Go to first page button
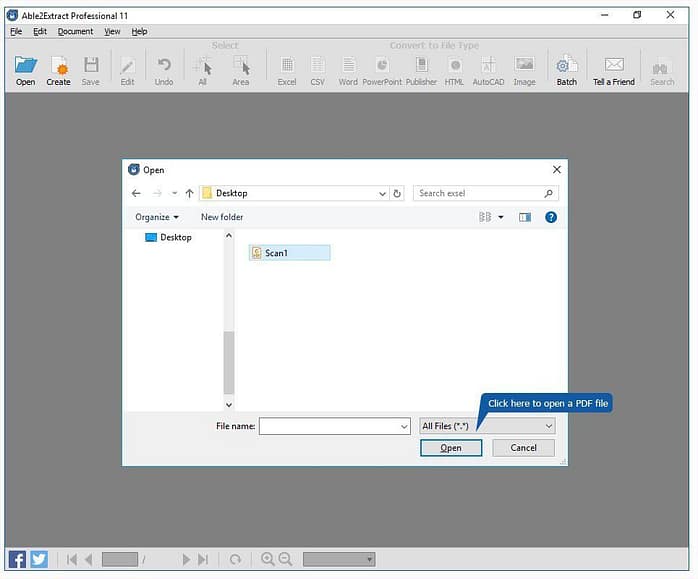Screen dimensions: 698x579 pos(72,559)
